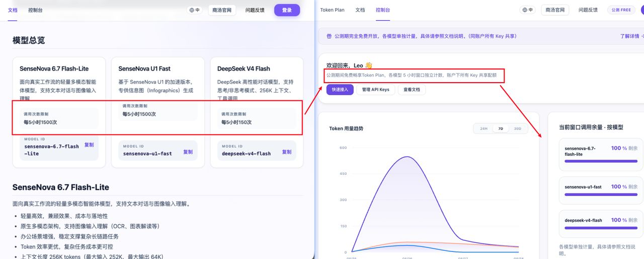This screenshot has height=259, width=644.
Task: Select the 7D time range
Action: 501,128
